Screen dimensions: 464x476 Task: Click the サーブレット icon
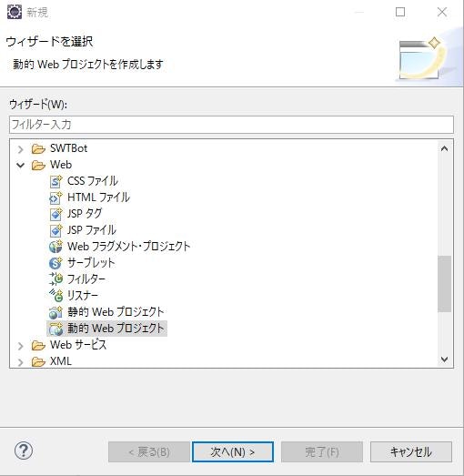coord(55,263)
